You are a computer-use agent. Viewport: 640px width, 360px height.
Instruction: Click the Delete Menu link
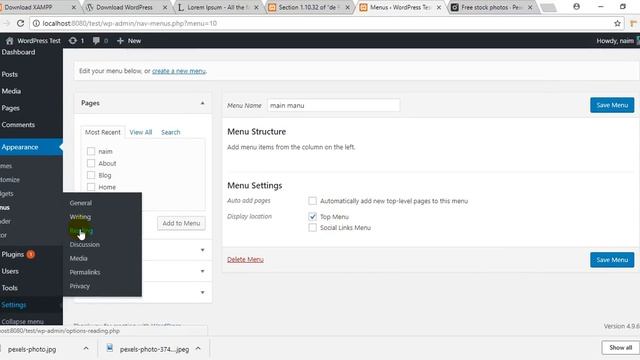tap(245, 260)
